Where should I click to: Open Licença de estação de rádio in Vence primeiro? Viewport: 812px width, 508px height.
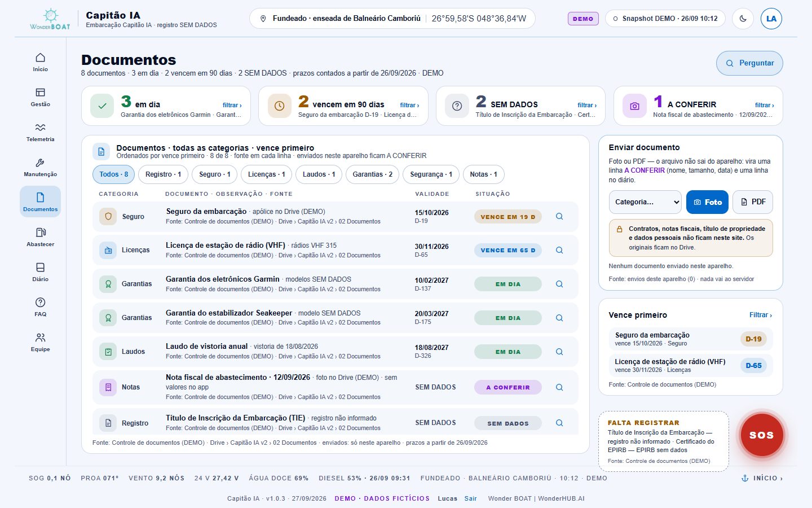pyautogui.click(x=691, y=366)
